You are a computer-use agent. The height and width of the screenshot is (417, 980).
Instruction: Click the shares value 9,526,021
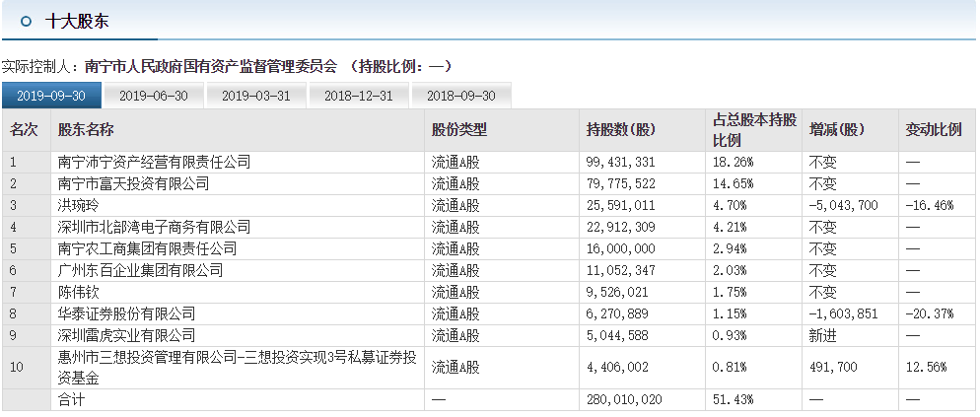coord(617,292)
